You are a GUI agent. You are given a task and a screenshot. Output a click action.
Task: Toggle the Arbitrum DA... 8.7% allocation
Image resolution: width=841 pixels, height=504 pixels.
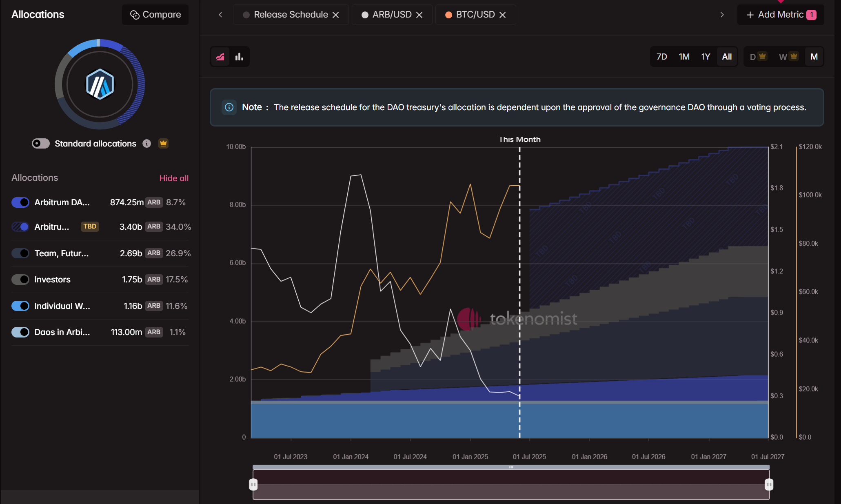tap(20, 202)
